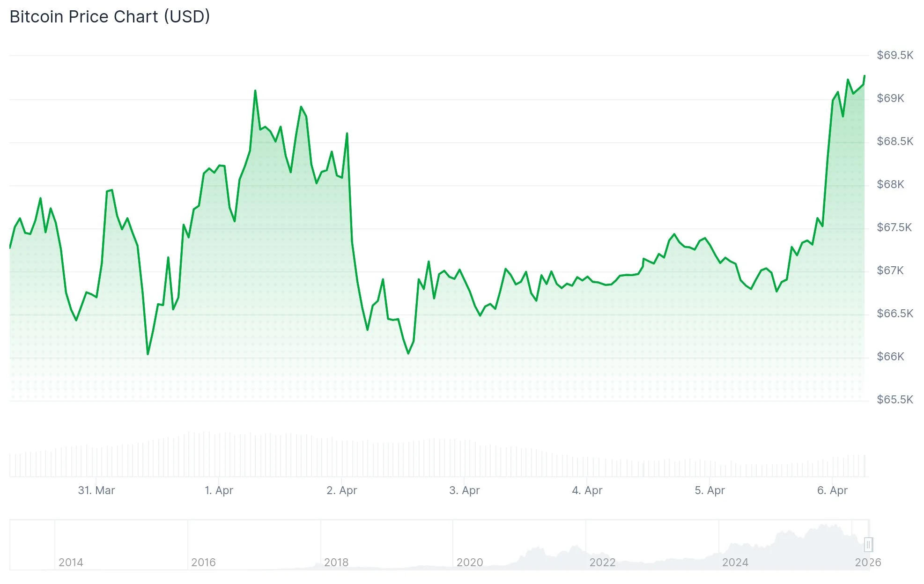Viewport: 924px width, 584px height.
Task: Click the $68K price axis label
Action: coord(890,184)
